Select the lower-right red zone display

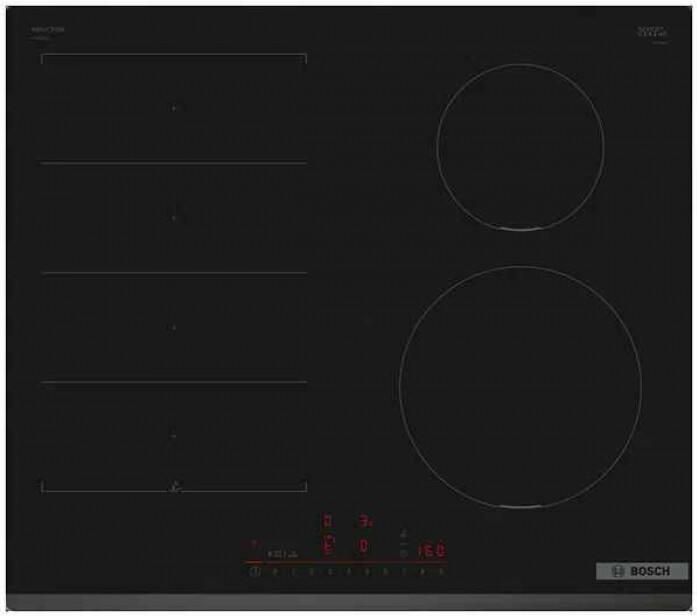[x=364, y=546]
